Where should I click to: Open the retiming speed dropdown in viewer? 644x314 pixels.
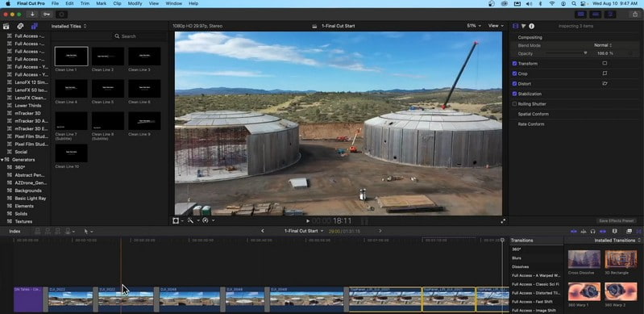click(x=207, y=220)
